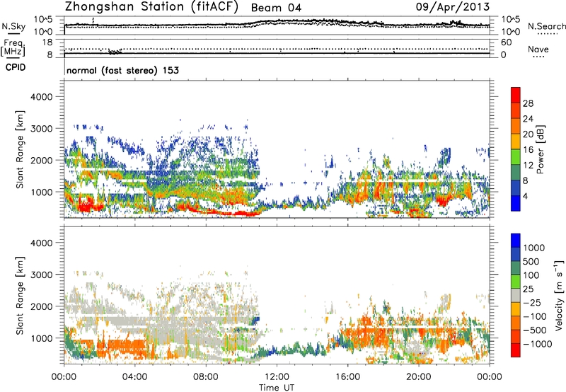
Task: Click the 12 value on the Power colorbar
Action: tap(528, 166)
